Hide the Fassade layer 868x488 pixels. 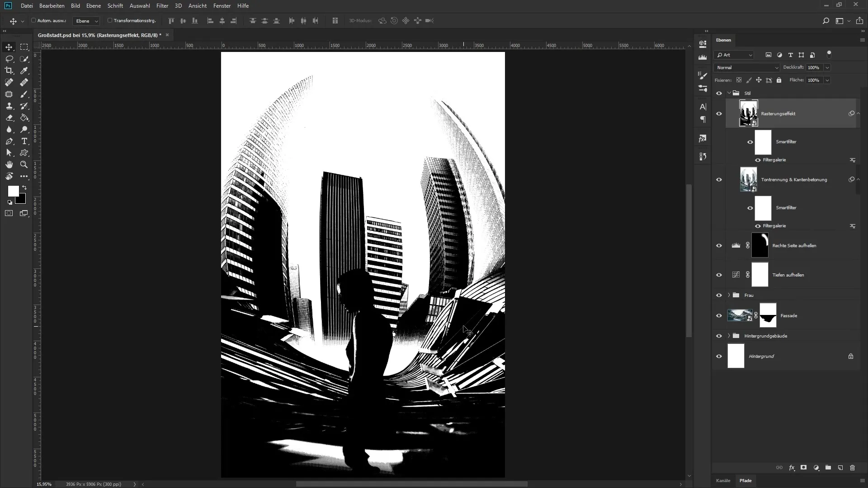pos(719,315)
